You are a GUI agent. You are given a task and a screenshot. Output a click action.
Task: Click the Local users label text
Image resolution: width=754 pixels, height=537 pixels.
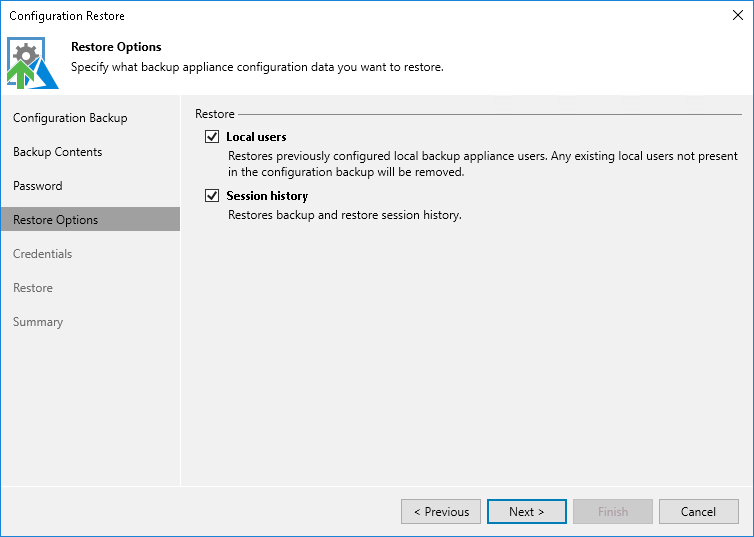tap(257, 137)
